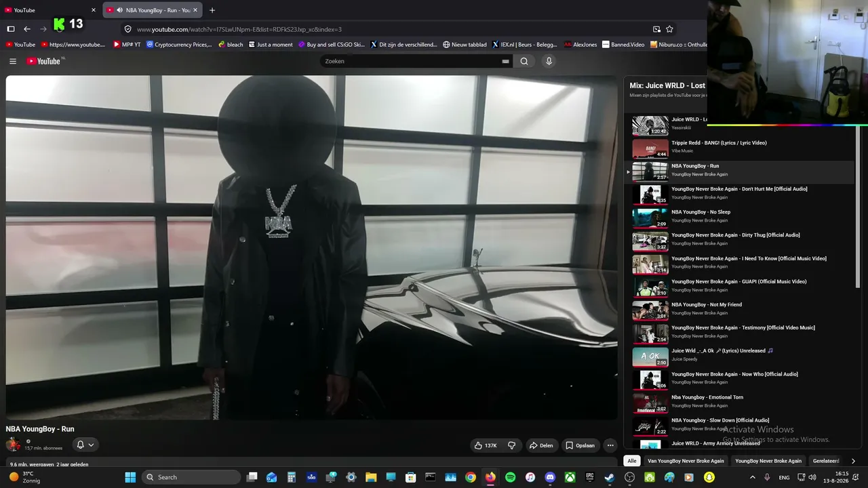Open I Need To Know music video
868x488 pixels.
pos(749,258)
